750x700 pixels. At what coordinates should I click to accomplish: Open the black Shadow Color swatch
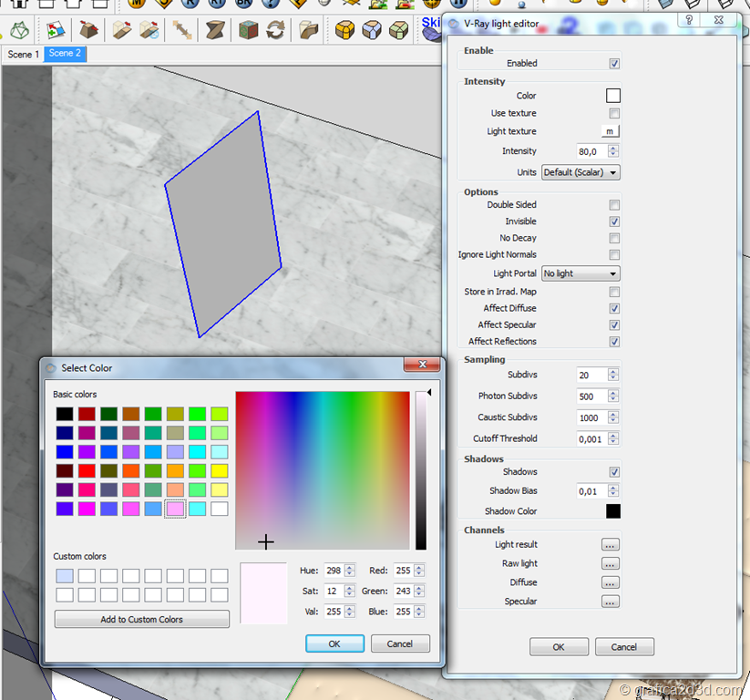(613, 511)
